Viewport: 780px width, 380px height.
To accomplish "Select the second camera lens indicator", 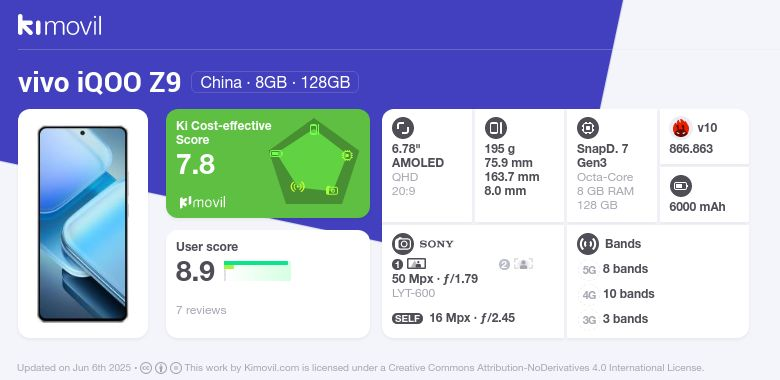I will coord(516,264).
